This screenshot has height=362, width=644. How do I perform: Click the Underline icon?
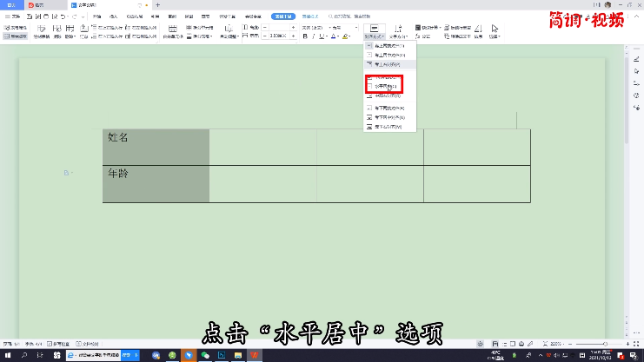pyautogui.click(x=321, y=37)
